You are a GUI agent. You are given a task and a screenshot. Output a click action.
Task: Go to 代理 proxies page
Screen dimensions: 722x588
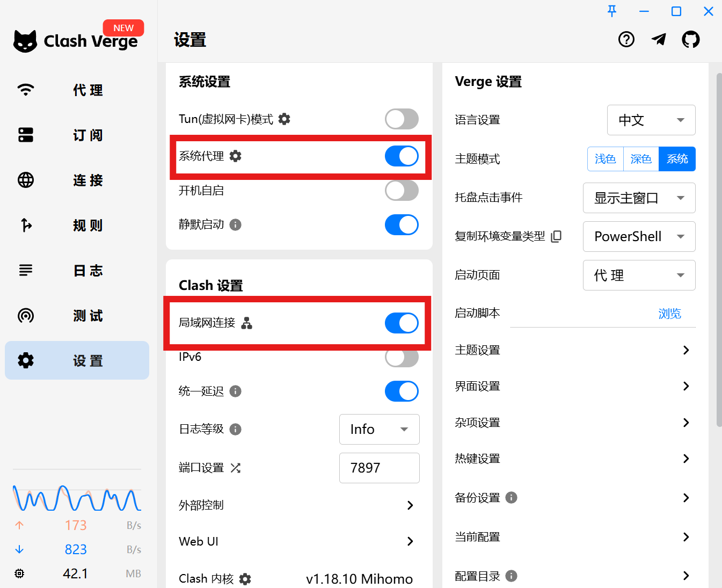point(77,90)
